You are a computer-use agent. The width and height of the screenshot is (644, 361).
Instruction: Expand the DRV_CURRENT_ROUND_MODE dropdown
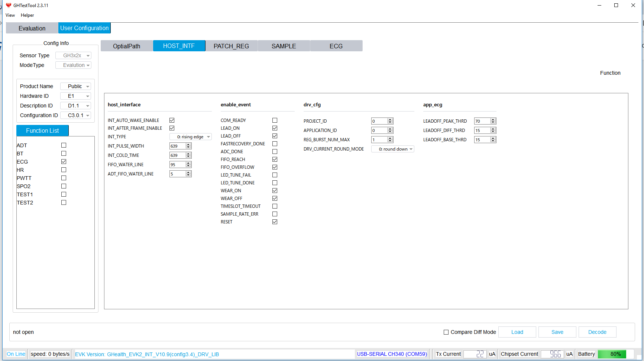[x=393, y=149]
